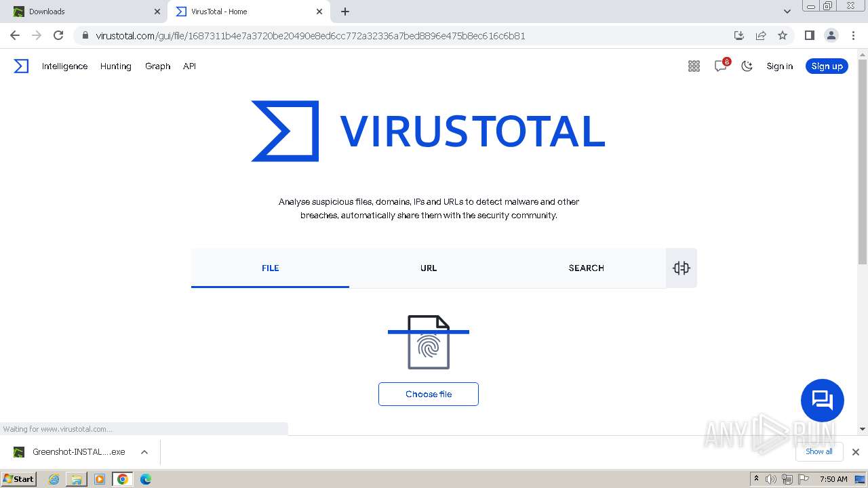Click the install/download page icon in address bar
Image resolution: width=868 pixels, height=488 pixels.
click(x=739, y=35)
